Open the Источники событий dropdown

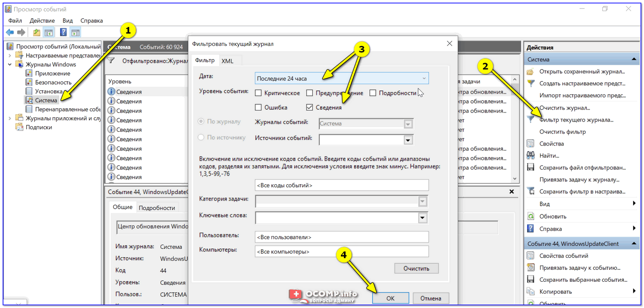click(408, 140)
